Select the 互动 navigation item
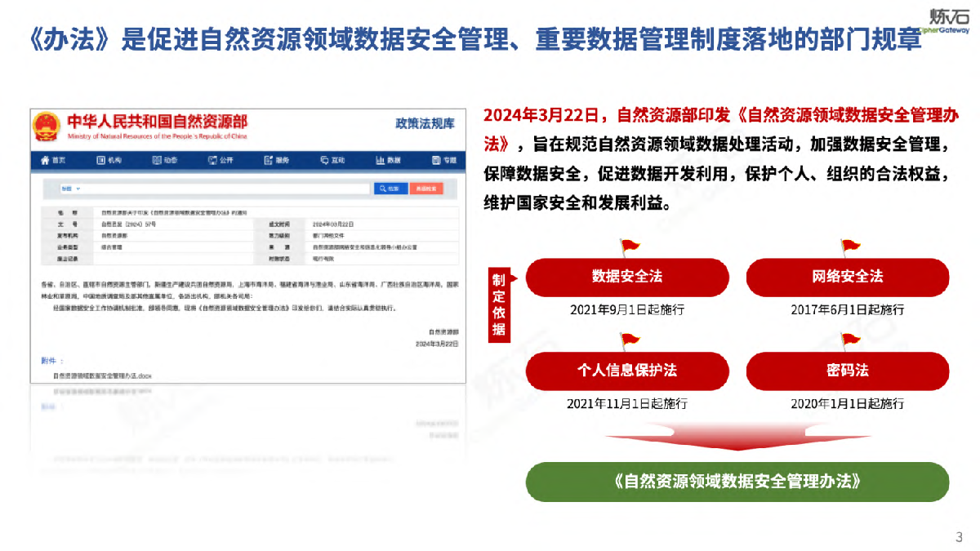The image size is (980, 551). tap(332, 161)
